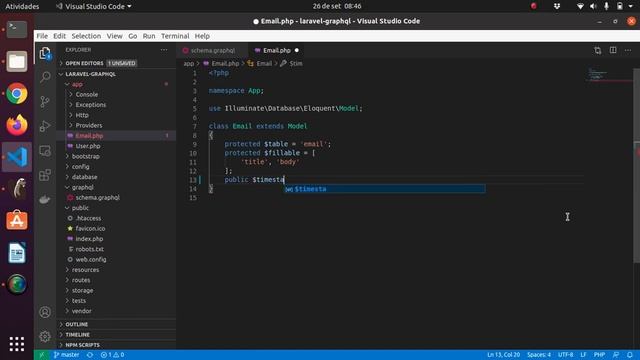The image size is (640, 360).
Task: Open robots.txt in the tree
Action: coord(89,249)
